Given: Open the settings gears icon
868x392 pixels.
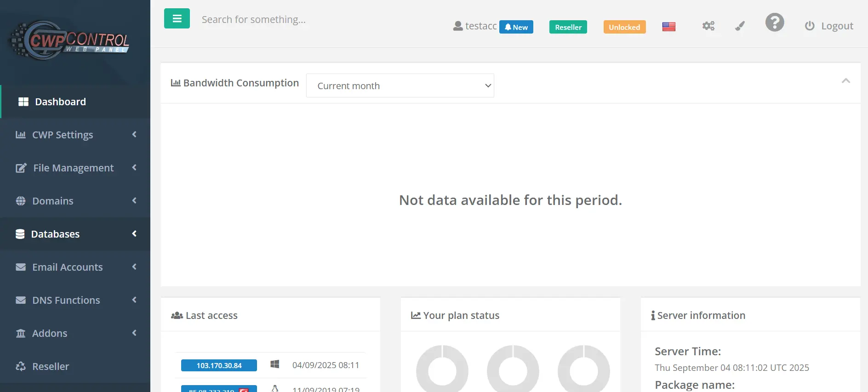Looking at the screenshot, I should pos(708,26).
